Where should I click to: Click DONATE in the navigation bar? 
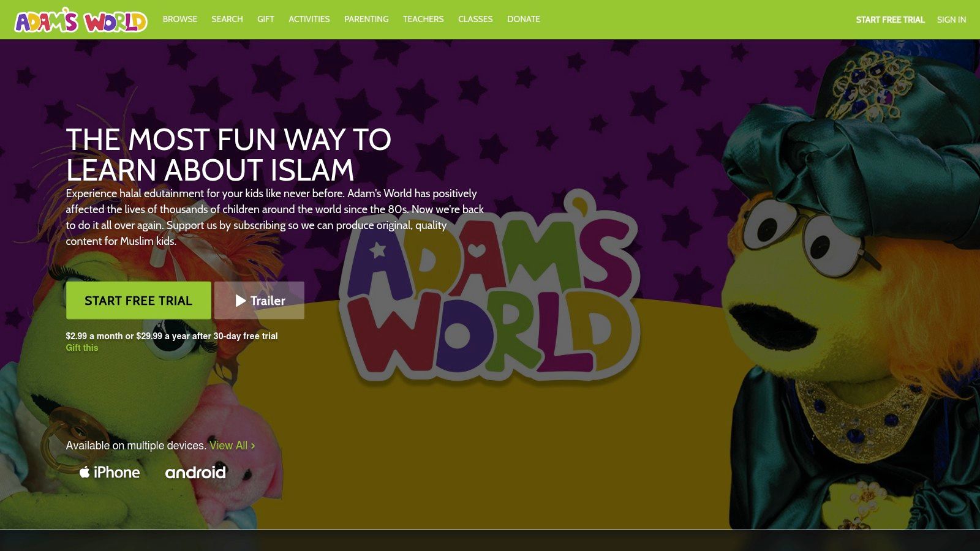523,19
